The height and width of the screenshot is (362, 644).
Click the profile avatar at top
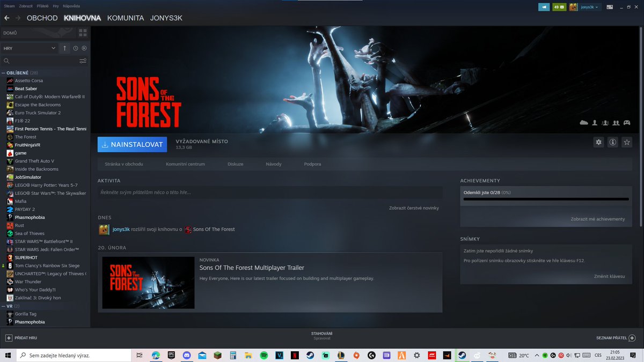574,7
